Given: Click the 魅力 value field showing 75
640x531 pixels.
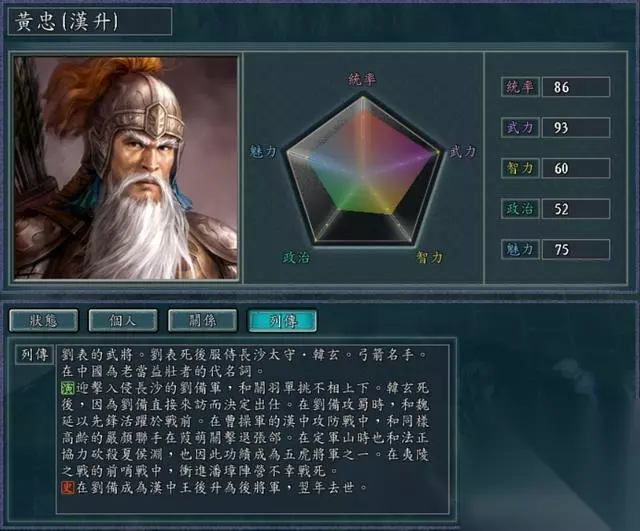Looking at the screenshot, I should point(576,249).
